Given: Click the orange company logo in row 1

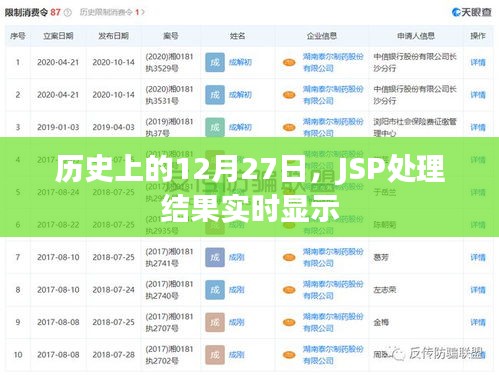Looking at the screenshot, I should pos(289,62).
